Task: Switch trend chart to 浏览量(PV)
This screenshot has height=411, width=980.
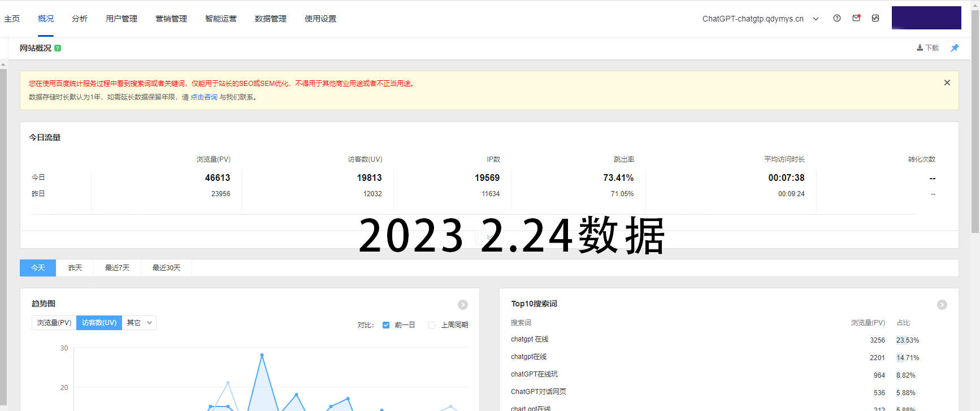Action: [54, 323]
